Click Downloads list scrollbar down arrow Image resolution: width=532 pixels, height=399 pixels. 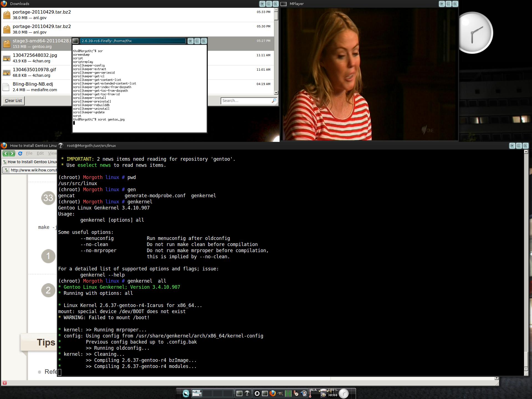point(276,93)
